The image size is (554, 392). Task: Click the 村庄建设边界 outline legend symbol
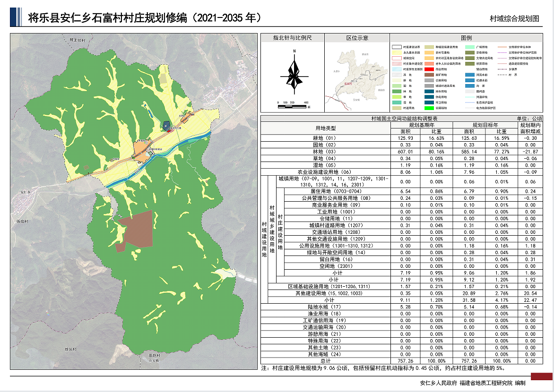tap(396, 47)
